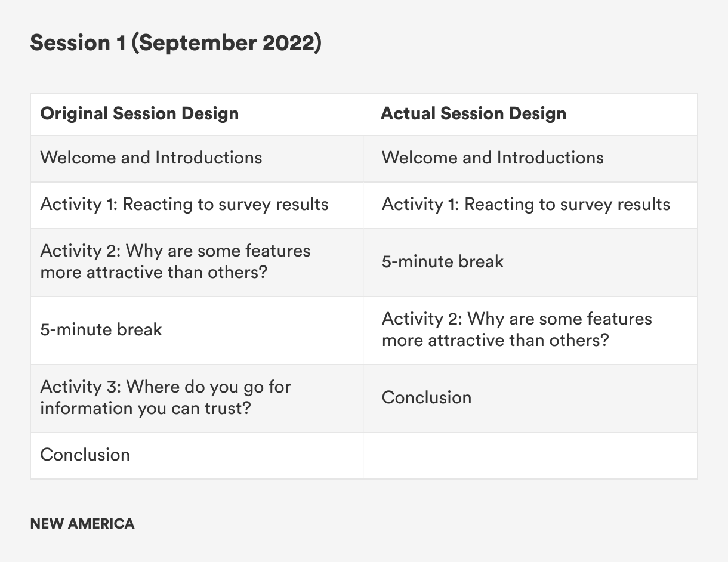Image resolution: width=728 pixels, height=562 pixels.
Task: Click Activity 2 cell in Actual column
Action: click(x=516, y=329)
